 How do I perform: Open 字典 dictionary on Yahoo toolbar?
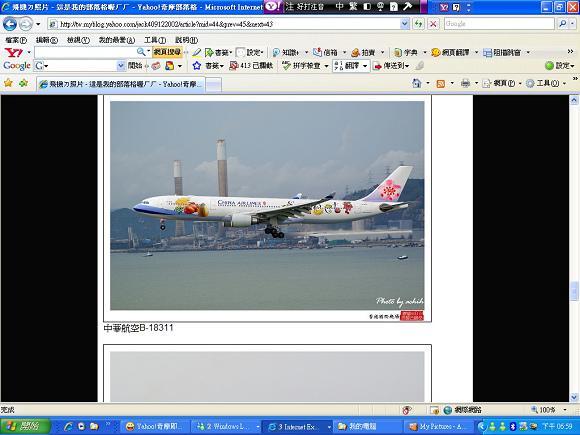click(x=406, y=53)
